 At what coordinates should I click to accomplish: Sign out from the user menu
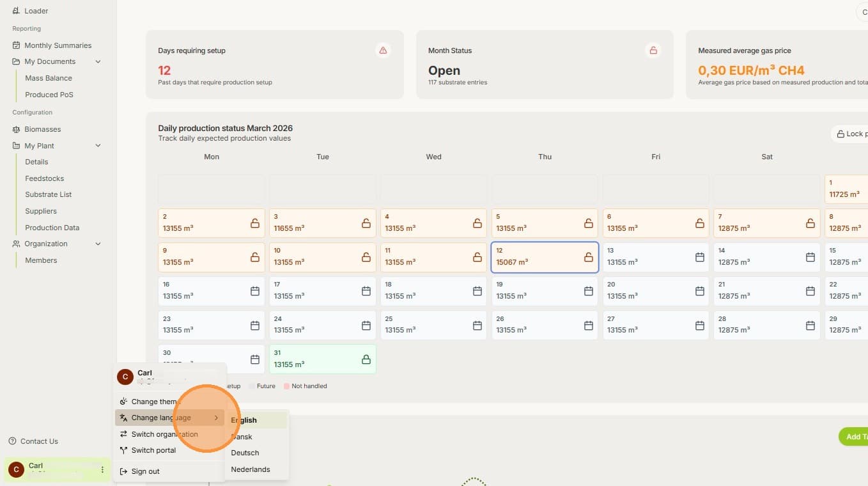pyautogui.click(x=169, y=471)
